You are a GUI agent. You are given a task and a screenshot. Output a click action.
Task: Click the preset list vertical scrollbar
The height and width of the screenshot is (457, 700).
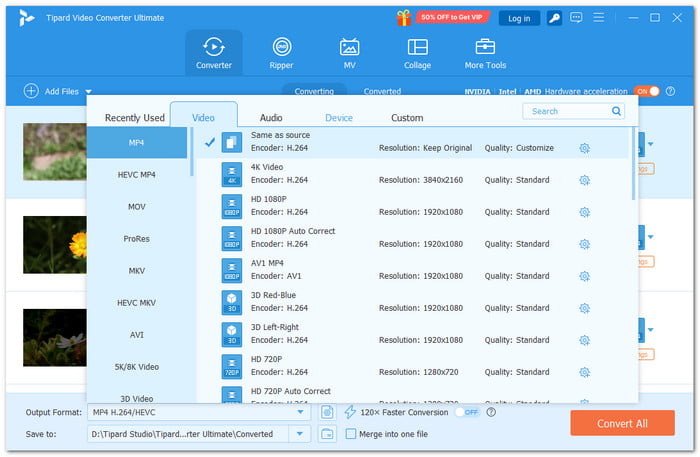[x=633, y=164]
